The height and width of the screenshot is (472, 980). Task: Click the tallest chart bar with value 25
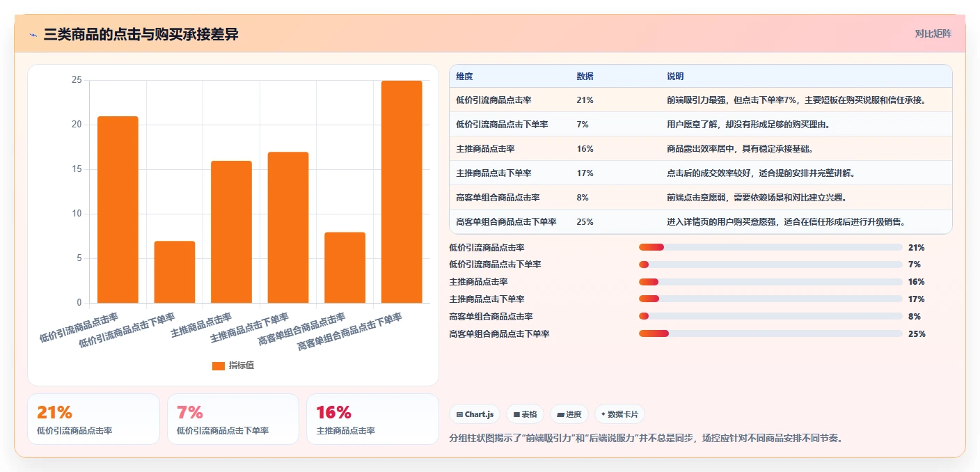[x=402, y=192]
